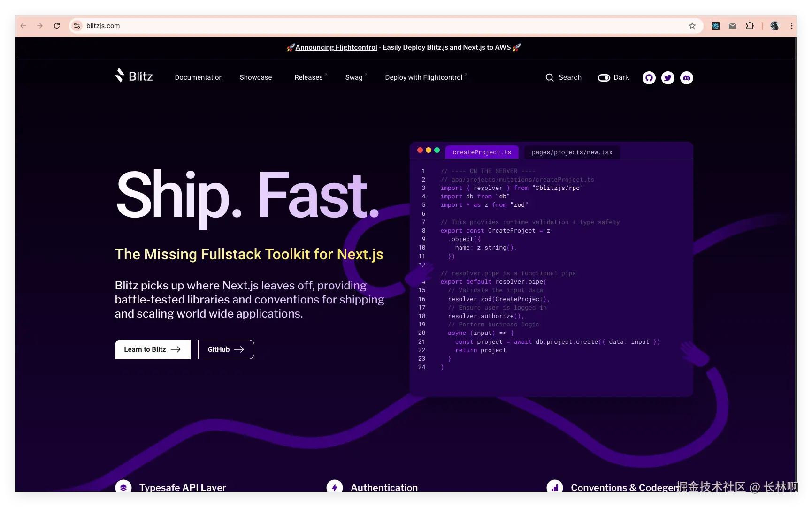Click the code line "resolver.authorize(),"
The image size is (812, 507).
486,316
